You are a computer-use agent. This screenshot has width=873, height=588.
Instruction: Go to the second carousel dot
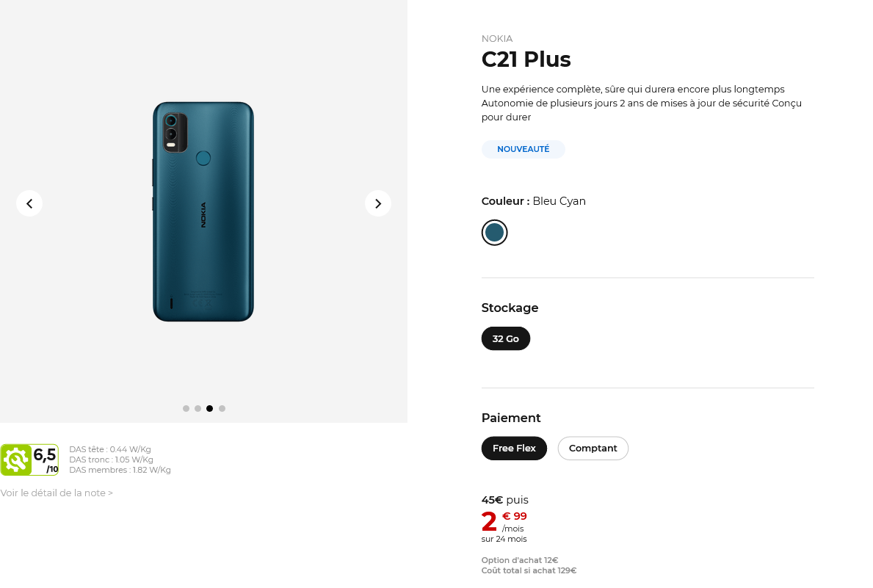click(198, 408)
